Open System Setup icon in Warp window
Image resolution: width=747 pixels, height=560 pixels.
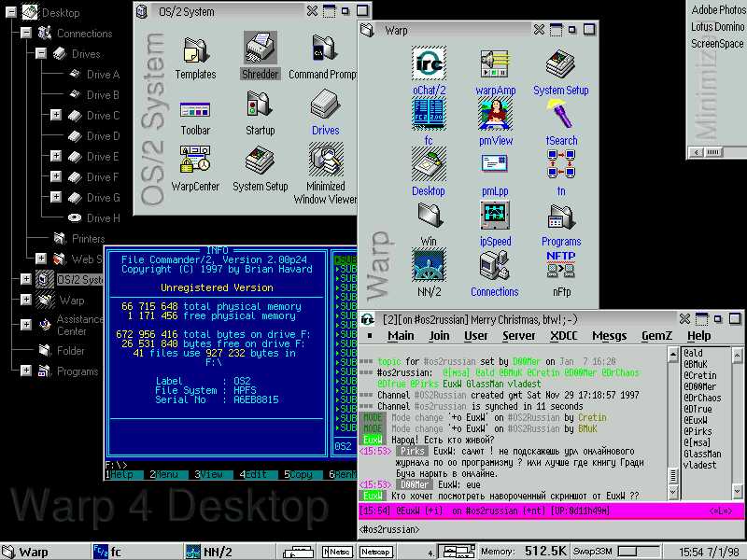[x=561, y=63]
